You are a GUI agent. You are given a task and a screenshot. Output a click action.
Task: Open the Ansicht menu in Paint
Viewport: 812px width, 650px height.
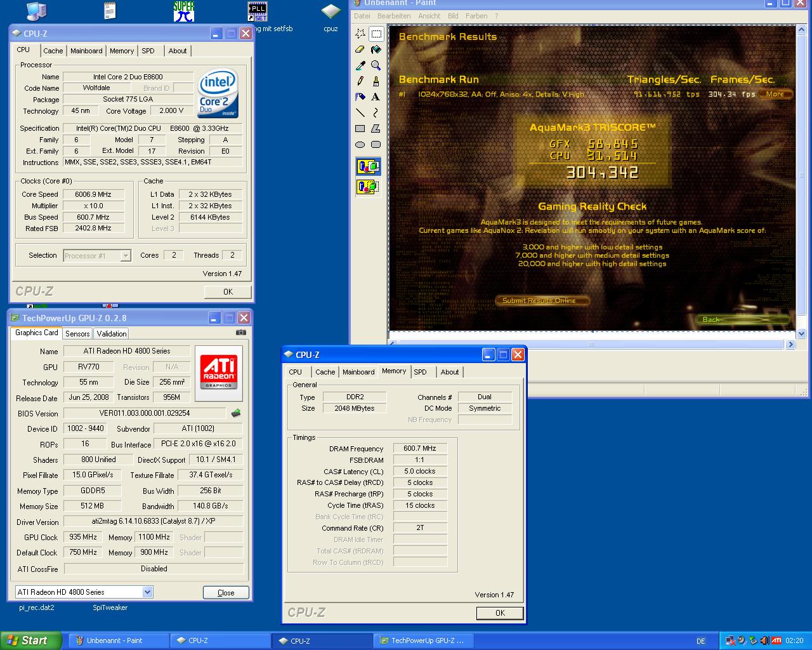pos(429,16)
